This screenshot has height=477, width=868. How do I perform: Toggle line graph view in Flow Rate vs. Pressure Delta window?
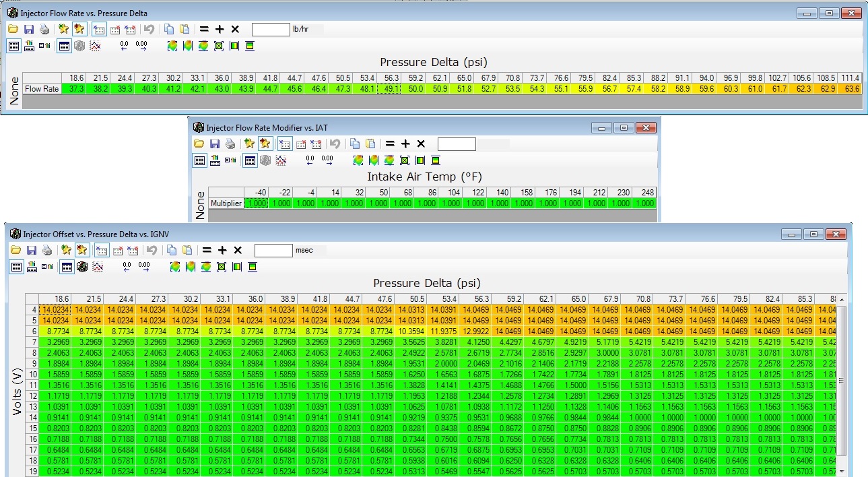point(95,46)
